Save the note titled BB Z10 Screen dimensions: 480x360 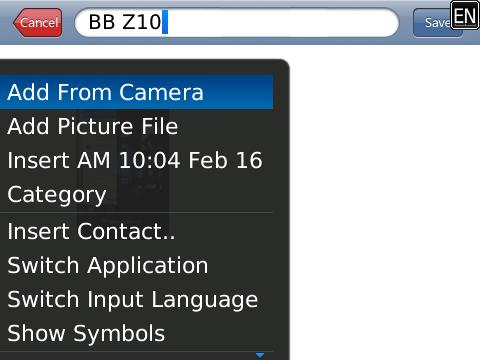[432, 23]
